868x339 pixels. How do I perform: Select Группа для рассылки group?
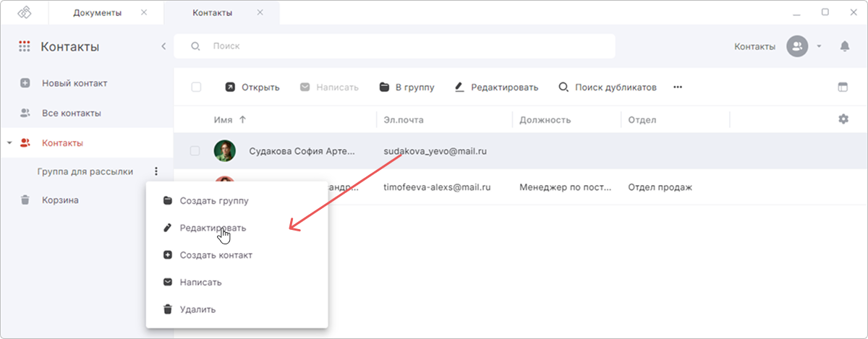click(85, 171)
